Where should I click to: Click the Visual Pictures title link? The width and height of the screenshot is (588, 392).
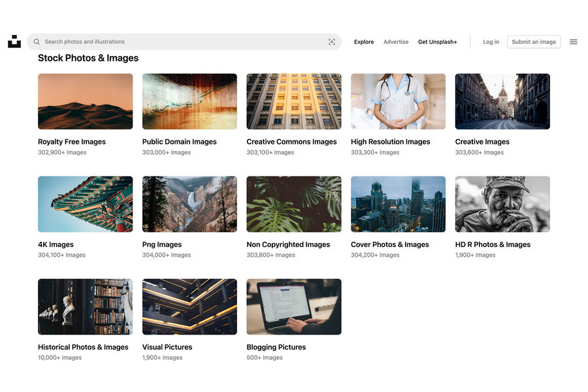tap(167, 348)
